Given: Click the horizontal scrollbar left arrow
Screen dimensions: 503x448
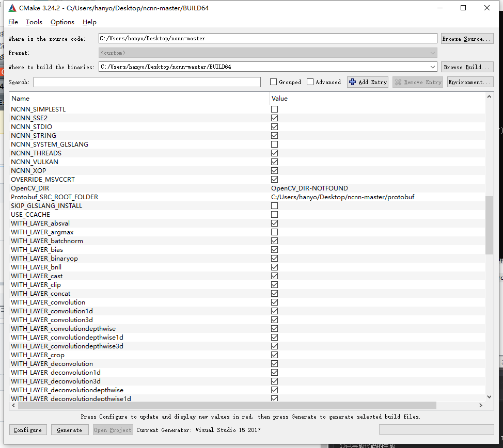Looking at the screenshot, I should click(13, 405).
